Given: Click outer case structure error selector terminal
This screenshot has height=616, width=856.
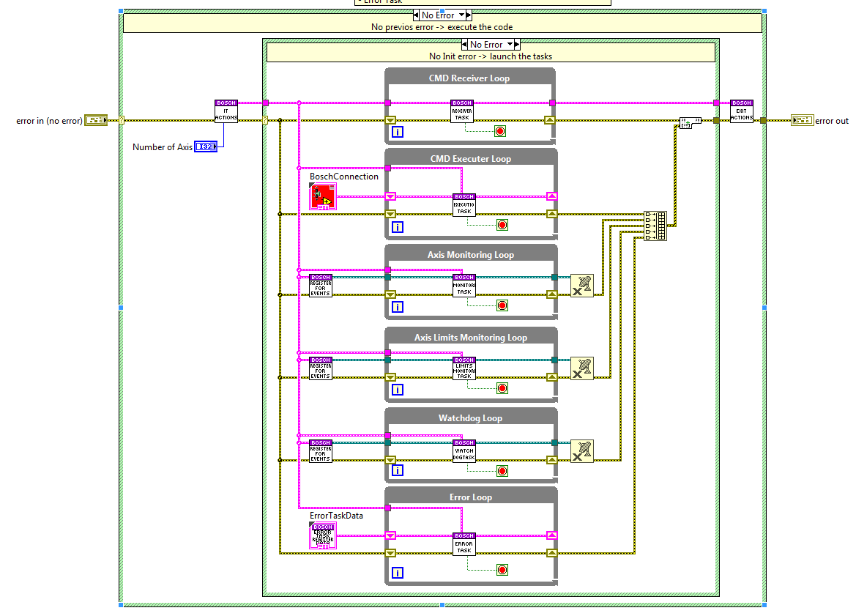Looking at the screenshot, I should [122, 120].
